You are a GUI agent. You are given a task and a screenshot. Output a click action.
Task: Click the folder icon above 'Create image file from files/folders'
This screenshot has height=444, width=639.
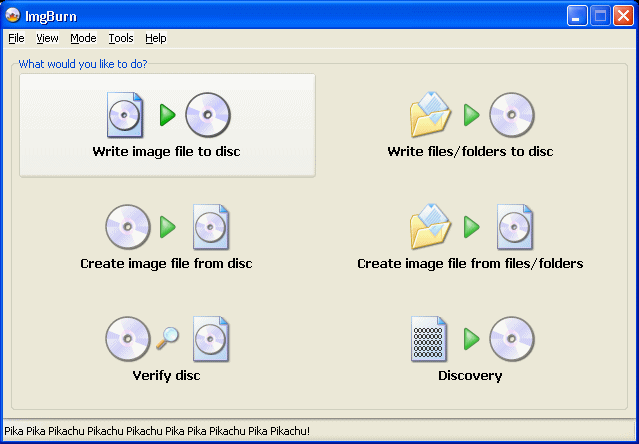tap(430, 226)
